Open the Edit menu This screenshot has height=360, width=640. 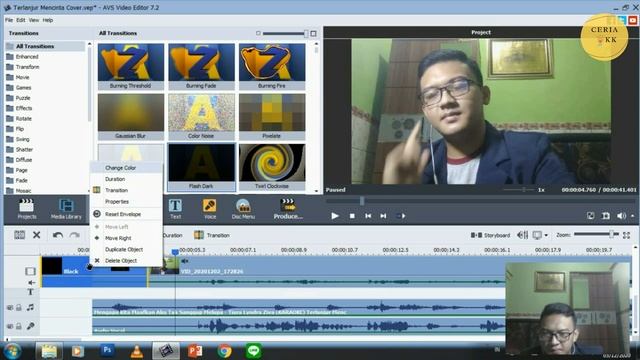(x=21, y=20)
